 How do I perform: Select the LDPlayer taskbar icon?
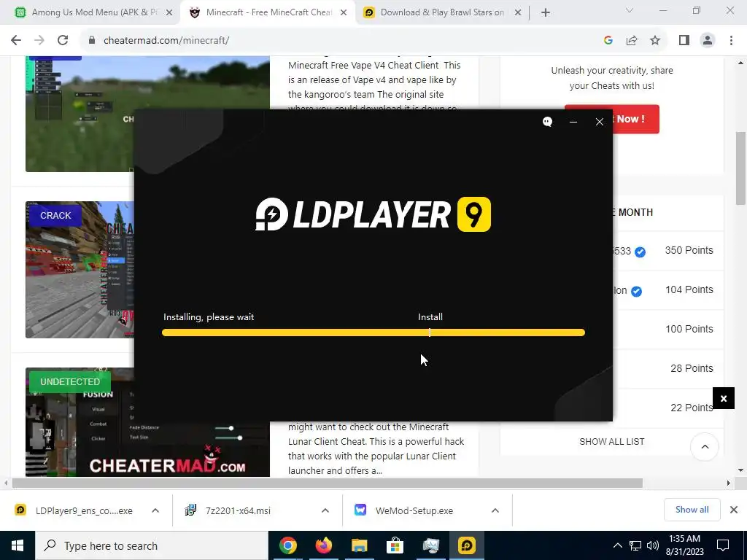pyautogui.click(x=466, y=545)
